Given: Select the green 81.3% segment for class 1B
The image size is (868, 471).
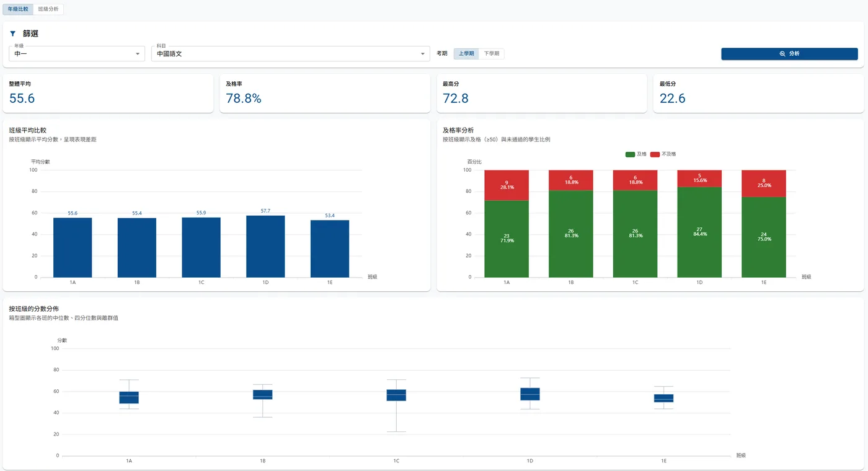Looking at the screenshot, I should (571, 234).
